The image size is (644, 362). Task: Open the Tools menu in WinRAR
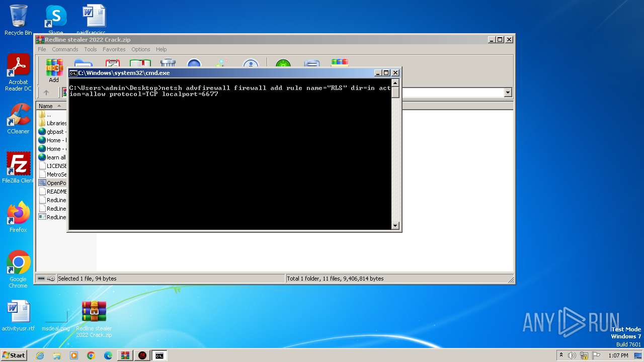[91, 49]
